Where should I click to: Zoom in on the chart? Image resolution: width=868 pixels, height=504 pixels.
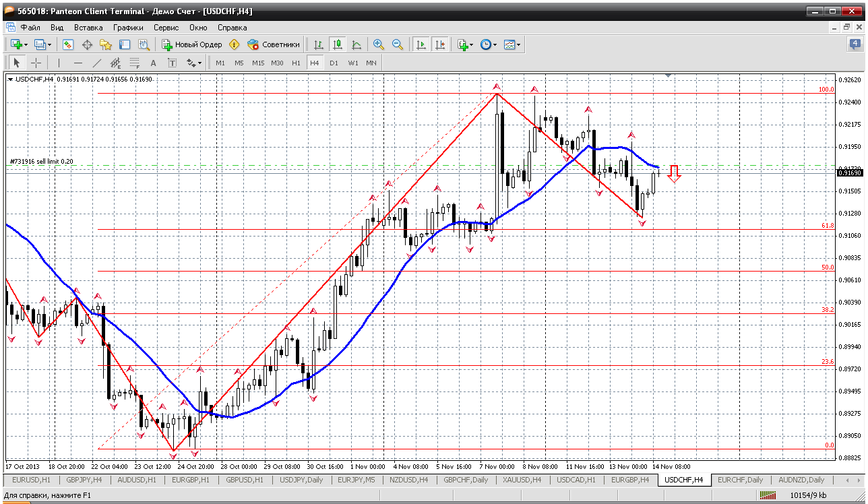coord(379,44)
